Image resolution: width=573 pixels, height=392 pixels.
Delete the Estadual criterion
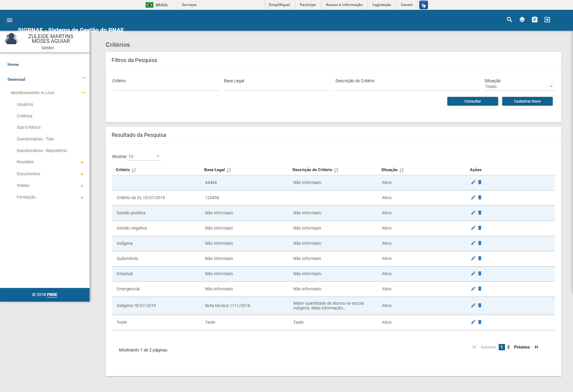point(480,273)
